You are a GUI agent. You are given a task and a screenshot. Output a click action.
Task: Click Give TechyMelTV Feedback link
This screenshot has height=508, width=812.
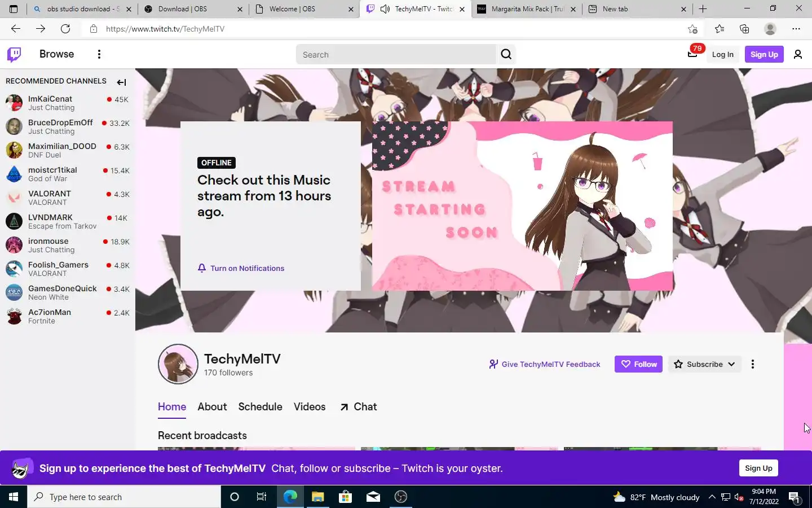click(545, 364)
